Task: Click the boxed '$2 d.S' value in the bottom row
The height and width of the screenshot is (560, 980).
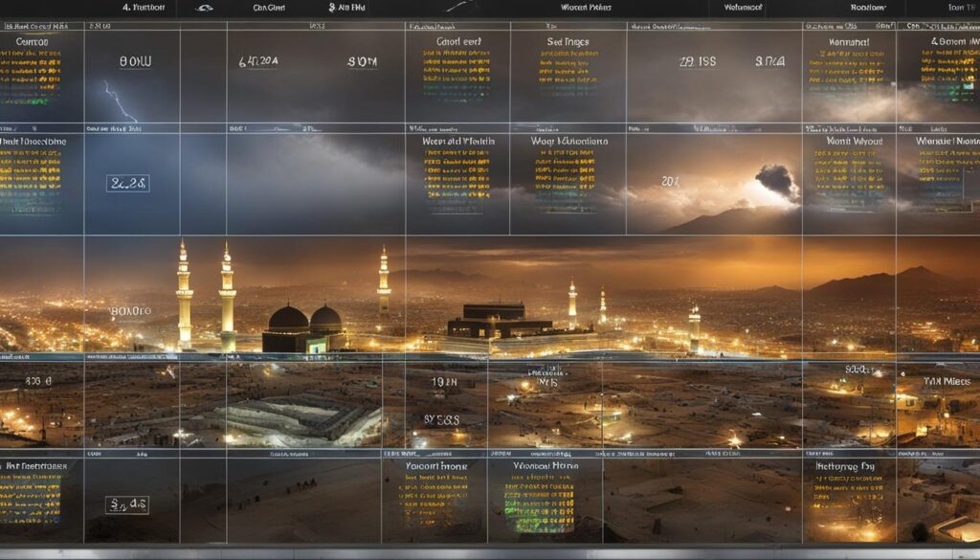Action: [127, 504]
